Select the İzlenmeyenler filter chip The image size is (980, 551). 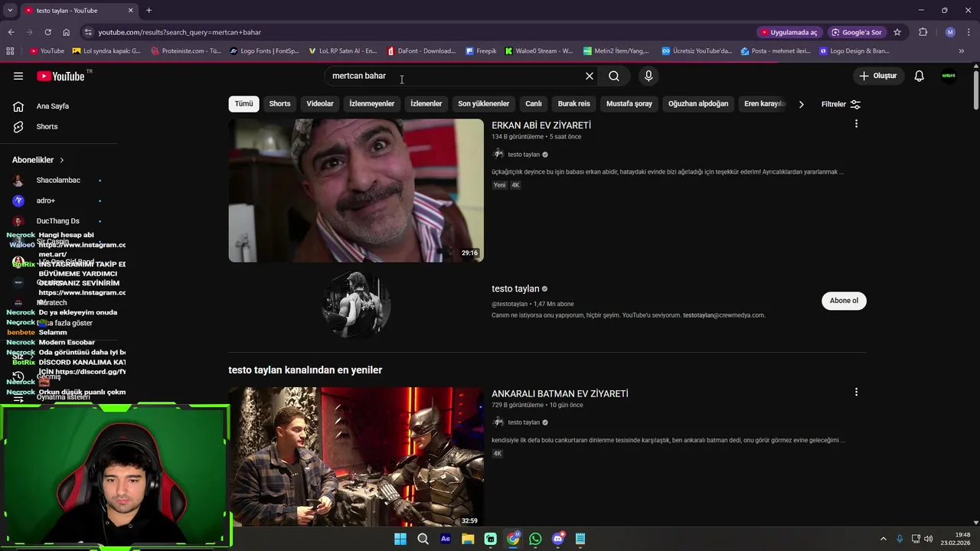372,103
